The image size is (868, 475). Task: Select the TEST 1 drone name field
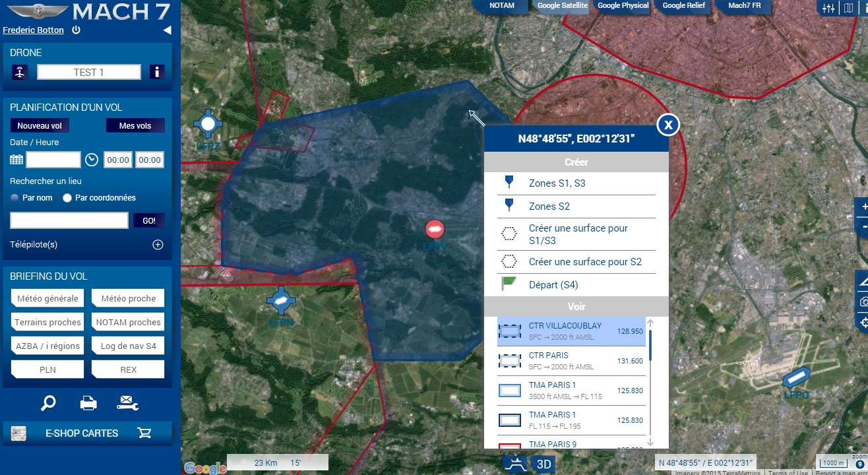coord(89,72)
